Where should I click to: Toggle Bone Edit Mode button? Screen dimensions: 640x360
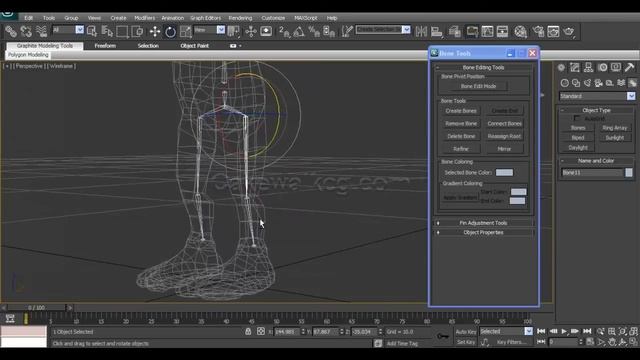[478, 86]
